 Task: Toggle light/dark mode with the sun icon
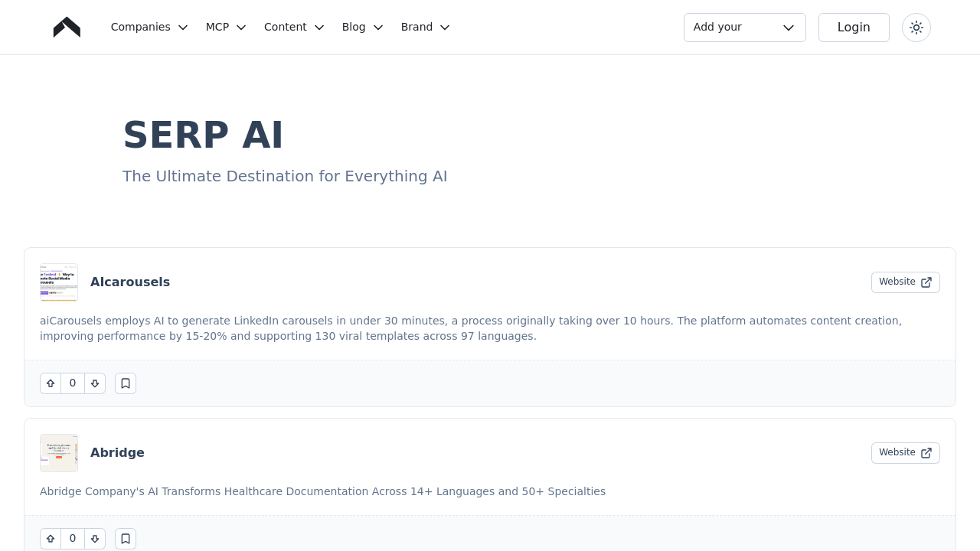pyautogui.click(x=916, y=28)
